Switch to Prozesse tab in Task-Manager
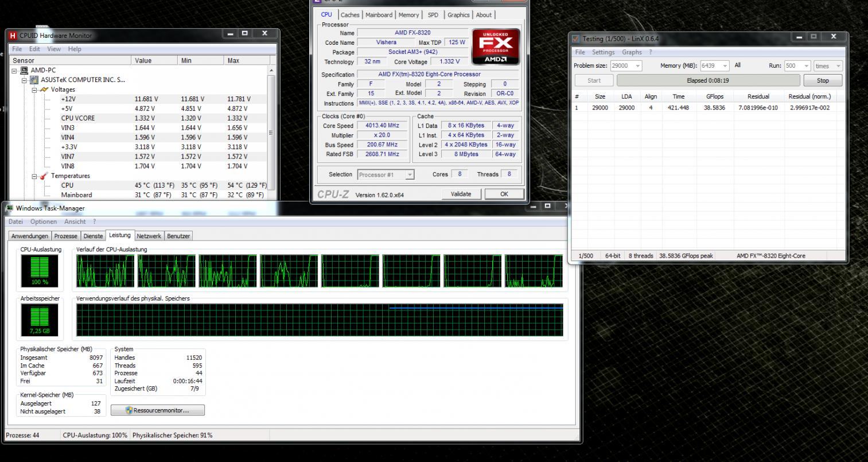 66,236
